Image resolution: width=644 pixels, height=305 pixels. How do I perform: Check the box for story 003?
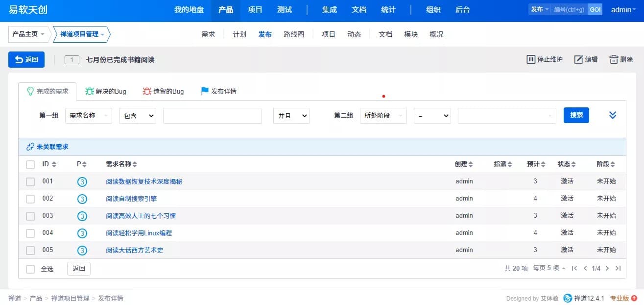[30, 216]
